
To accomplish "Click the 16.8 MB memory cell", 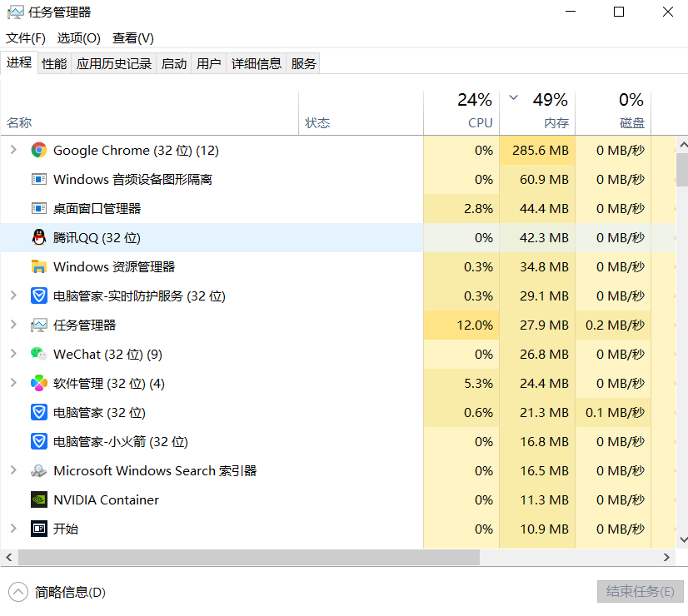I will click(537, 441).
